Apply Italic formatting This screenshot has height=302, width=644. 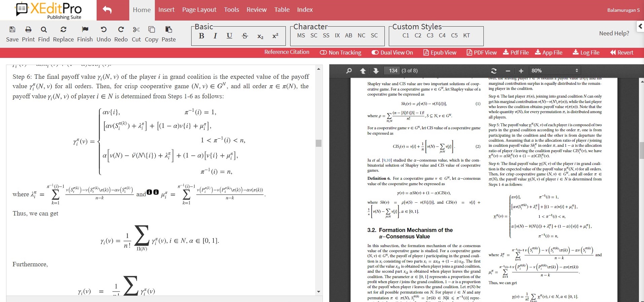point(215,36)
